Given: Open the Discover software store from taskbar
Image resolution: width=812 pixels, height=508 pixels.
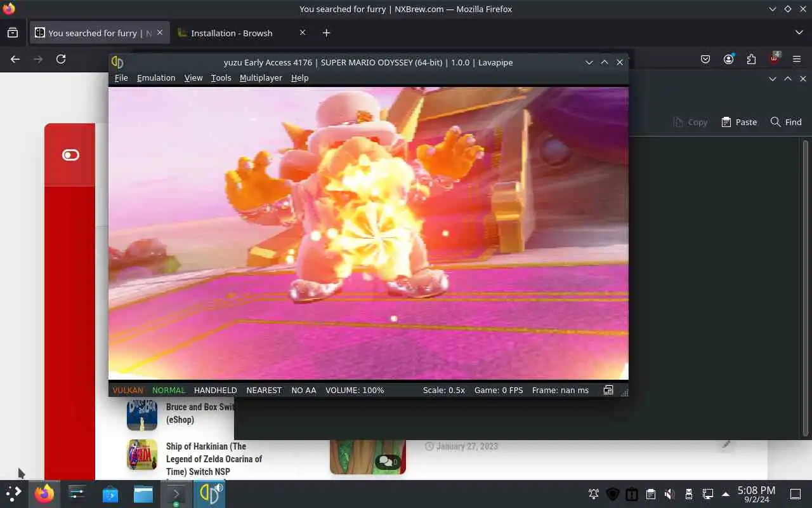Looking at the screenshot, I should click(x=110, y=494).
